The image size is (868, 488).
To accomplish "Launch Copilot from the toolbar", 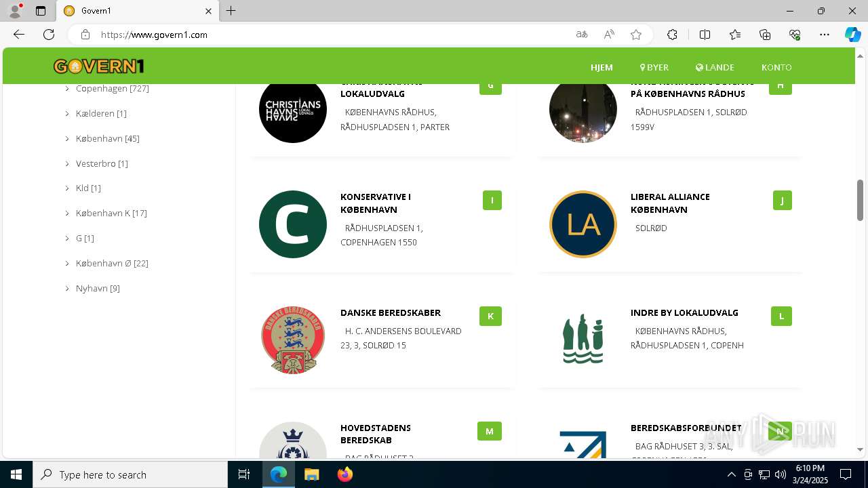I will [852, 35].
